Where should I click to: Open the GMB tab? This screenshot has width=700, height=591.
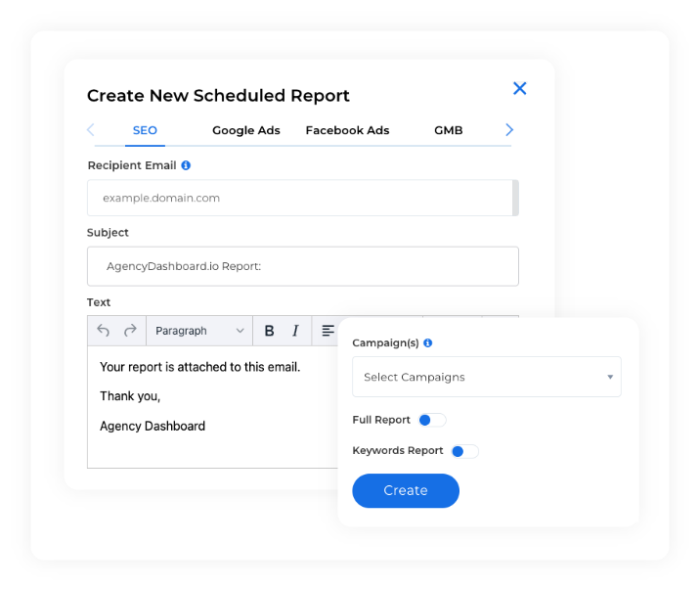(x=448, y=130)
